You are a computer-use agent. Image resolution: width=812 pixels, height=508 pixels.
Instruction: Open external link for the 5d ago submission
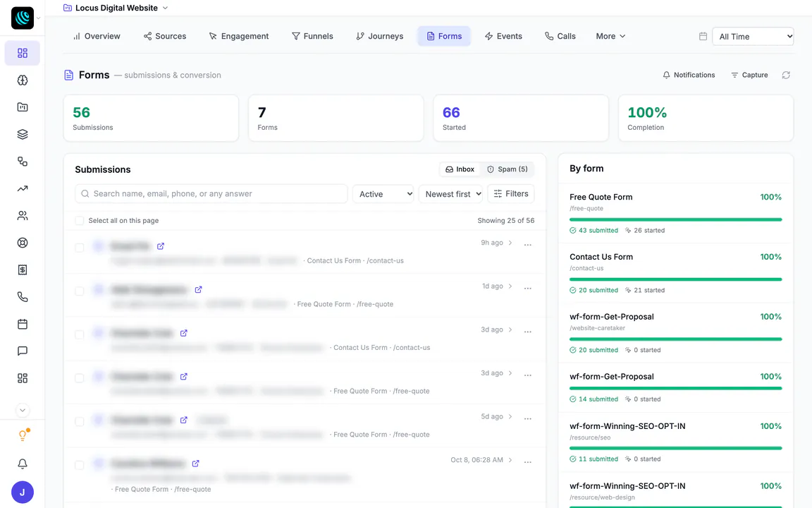184,420
